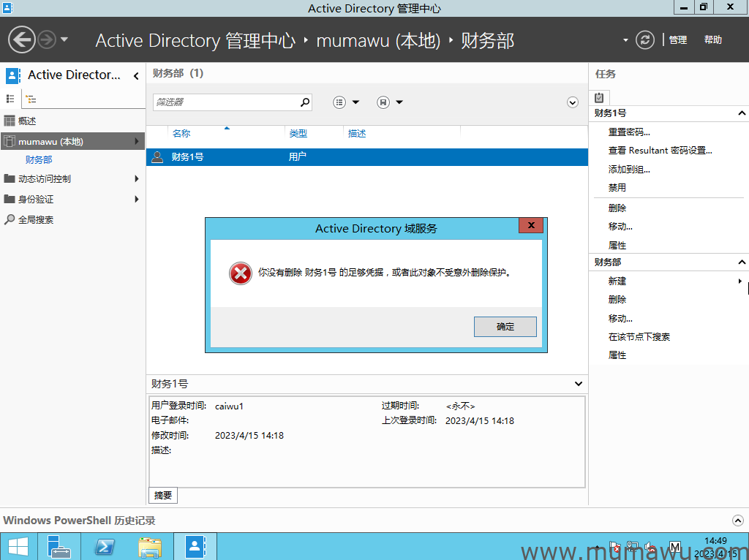This screenshot has height=560, width=749.
Task: Open 财务部 under mumawu in navigation
Action: point(39,160)
